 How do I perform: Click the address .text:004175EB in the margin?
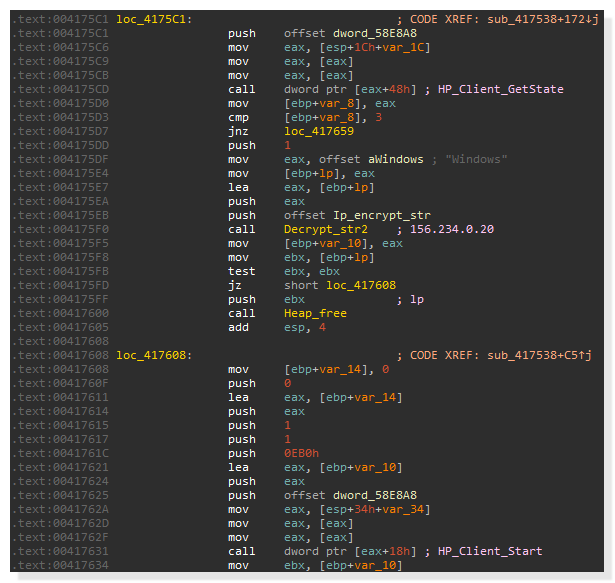click(x=56, y=215)
